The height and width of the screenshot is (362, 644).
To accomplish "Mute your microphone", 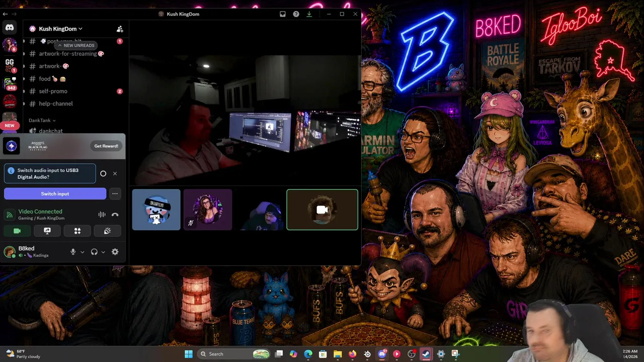I will (73, 252).
